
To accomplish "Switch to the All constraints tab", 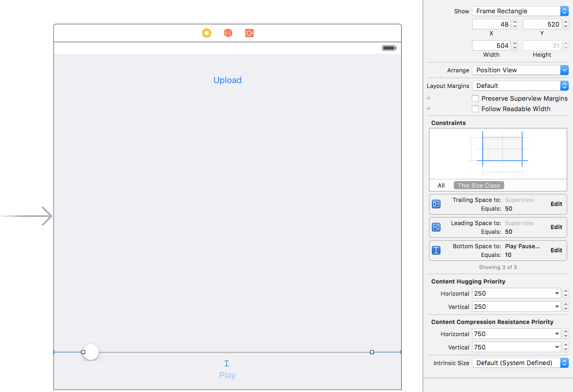I will point(441,185).
